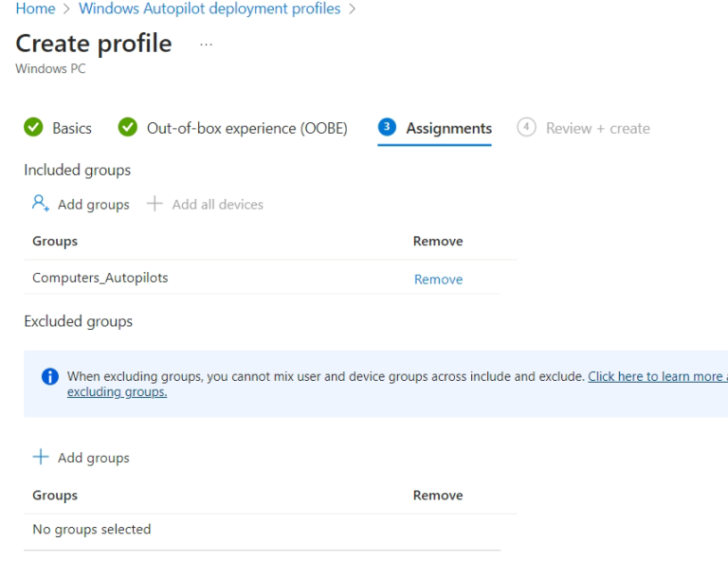Select the Computers_Autopilots group row
The image size is (728, 561).
pyautogui.click(x=100, y=279)
